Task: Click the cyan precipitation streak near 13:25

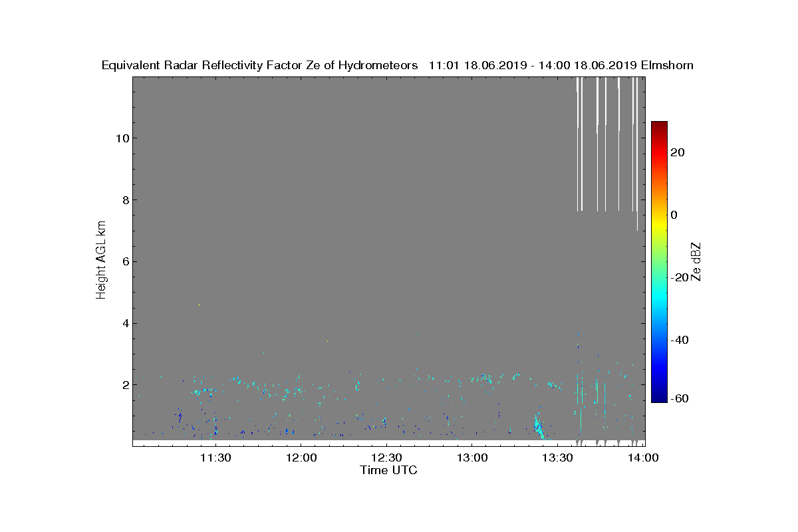Action: click(x=539, y=428)
